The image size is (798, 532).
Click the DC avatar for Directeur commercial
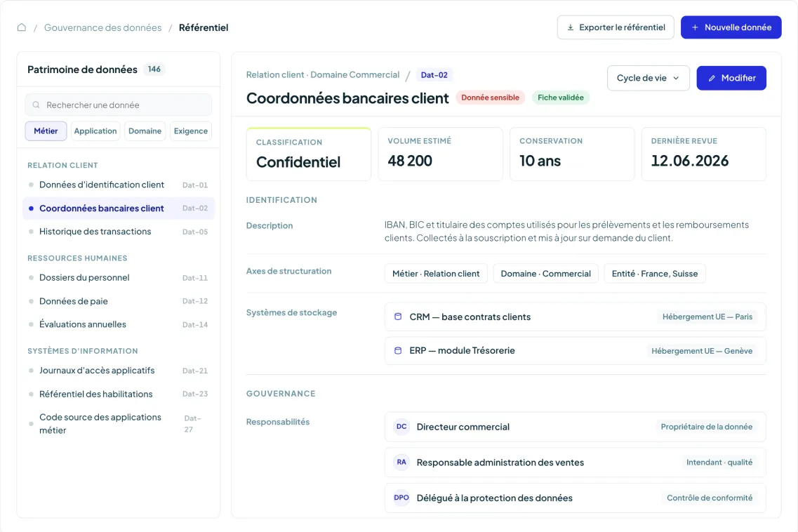tap(401, 427)
